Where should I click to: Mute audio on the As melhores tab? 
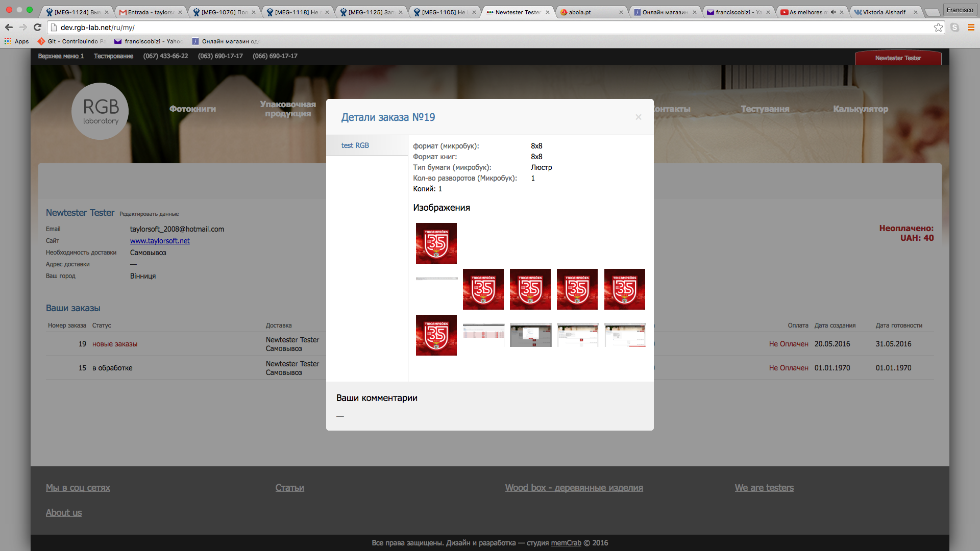[833, 12]
